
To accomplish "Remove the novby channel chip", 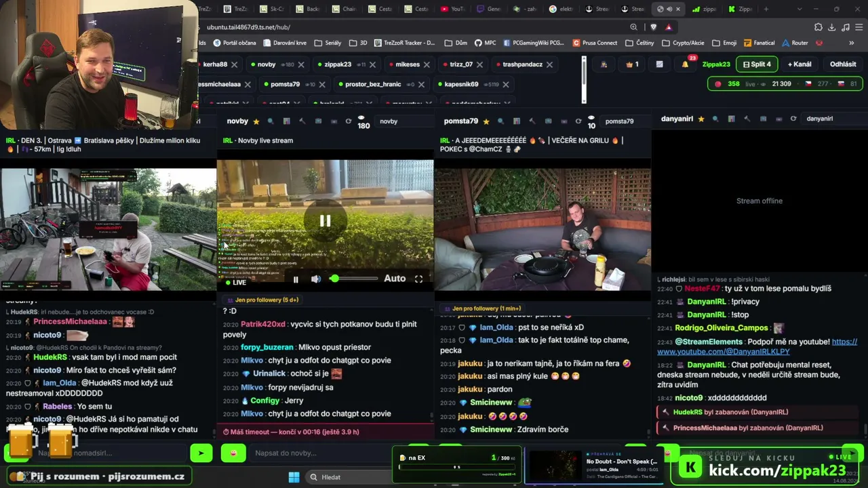I will coord(301,64).
